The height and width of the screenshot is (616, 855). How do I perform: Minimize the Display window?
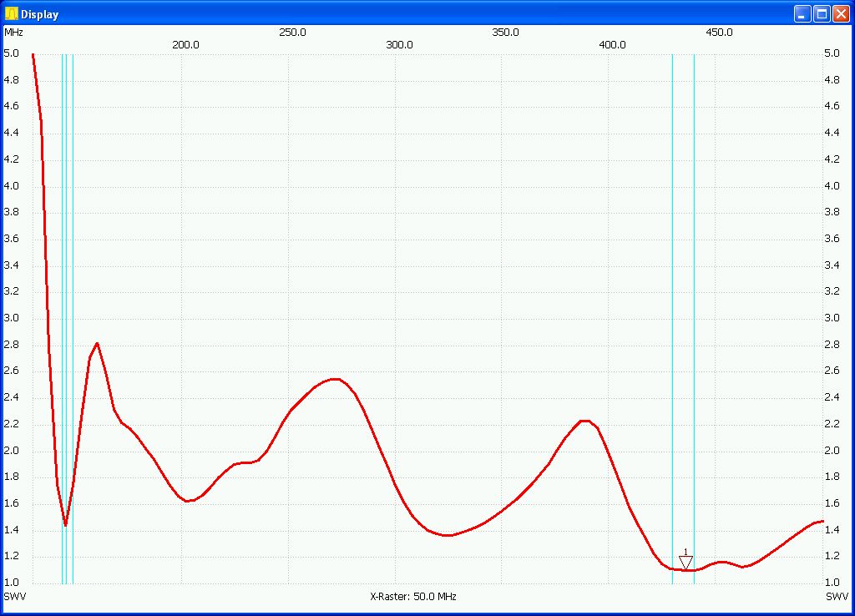[802, 13]
